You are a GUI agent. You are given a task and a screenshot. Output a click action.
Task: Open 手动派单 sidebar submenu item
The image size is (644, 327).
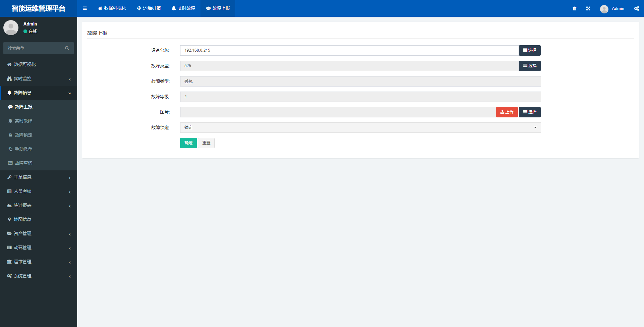click(39, 149)
